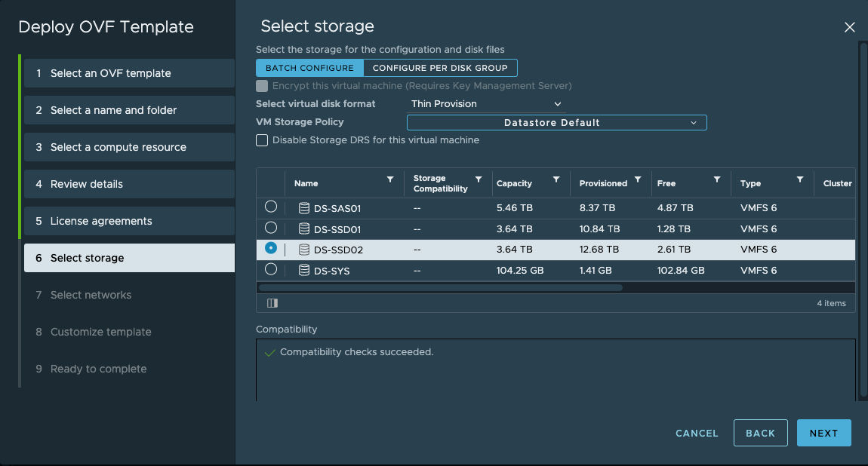The width and height of the screenshot is (868, 466).
Task: Filter the Name column
Action: tap(390, 179)
